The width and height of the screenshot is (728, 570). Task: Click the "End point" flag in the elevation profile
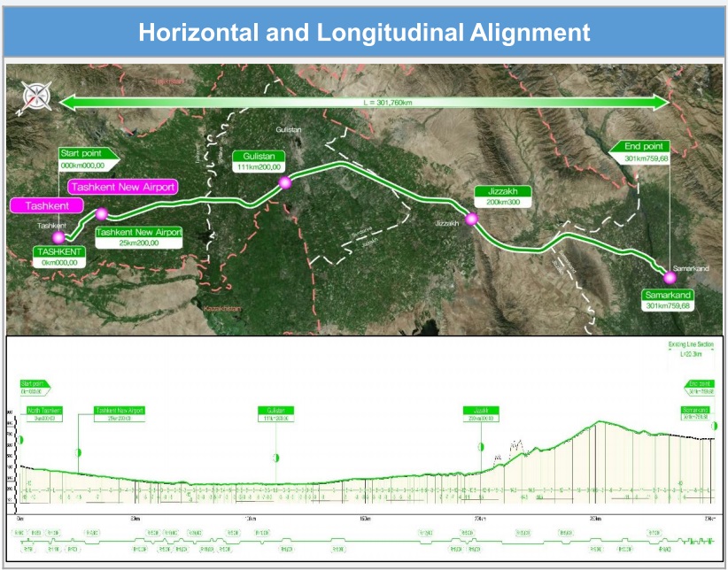pyautogui.click(x=699, y=388)
